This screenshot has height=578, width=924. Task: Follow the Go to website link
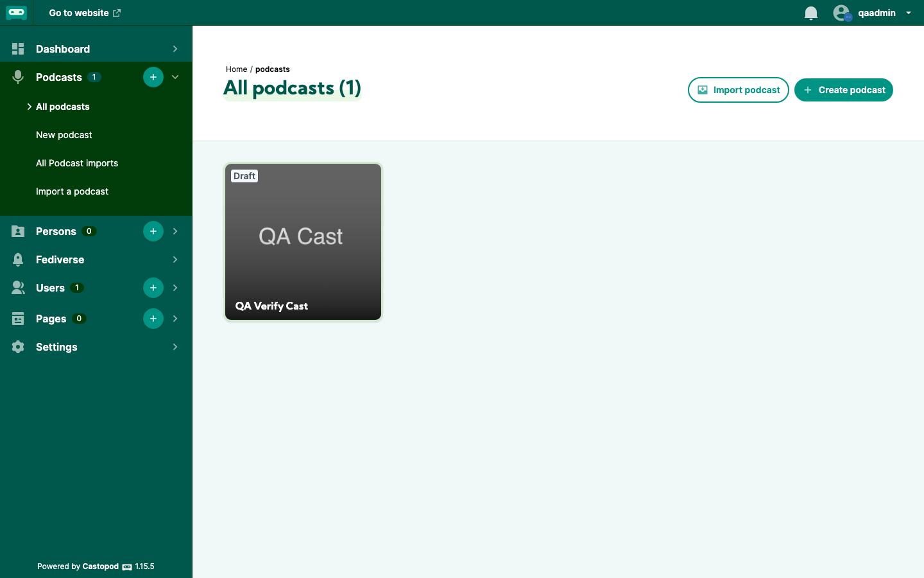(85, 13)
